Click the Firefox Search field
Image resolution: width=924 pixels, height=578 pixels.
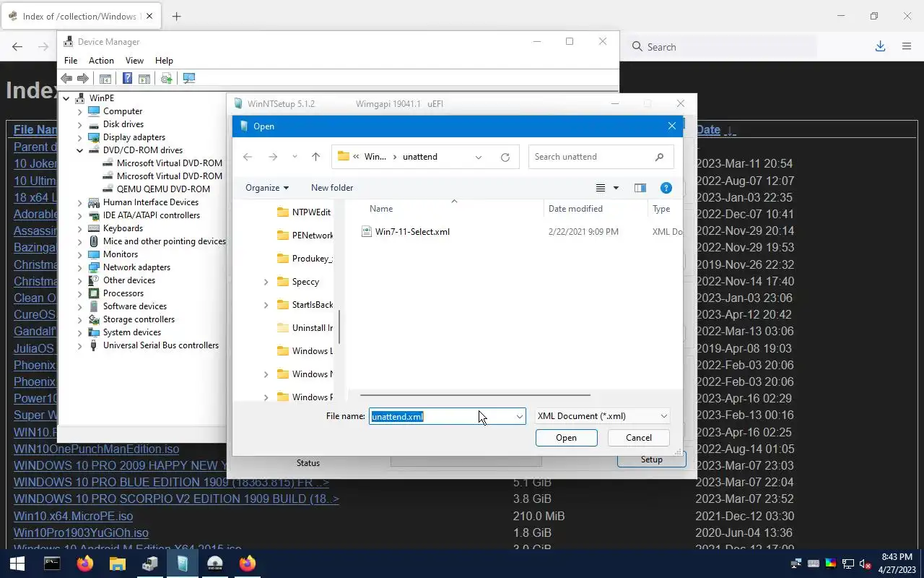point(722,47)
